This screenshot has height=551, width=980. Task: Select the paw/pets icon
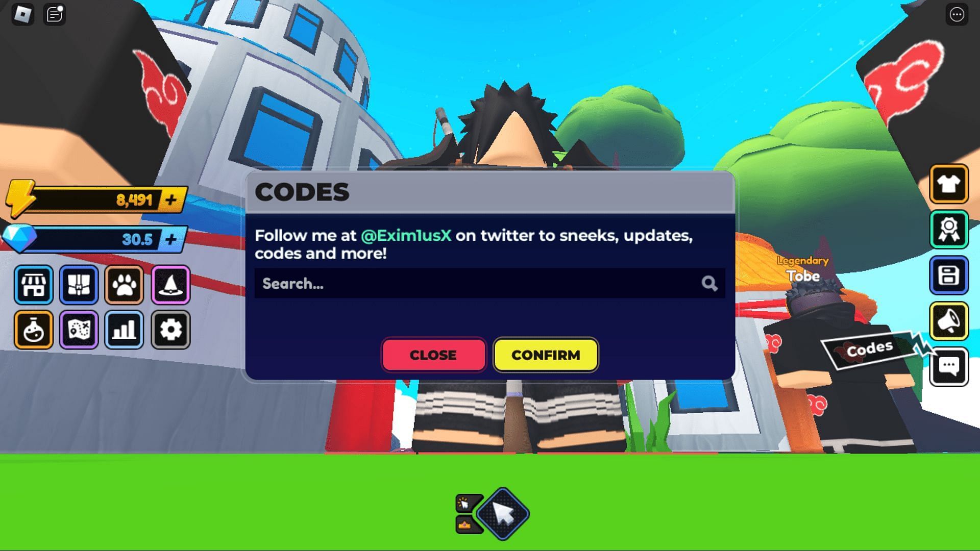(125, 284)
